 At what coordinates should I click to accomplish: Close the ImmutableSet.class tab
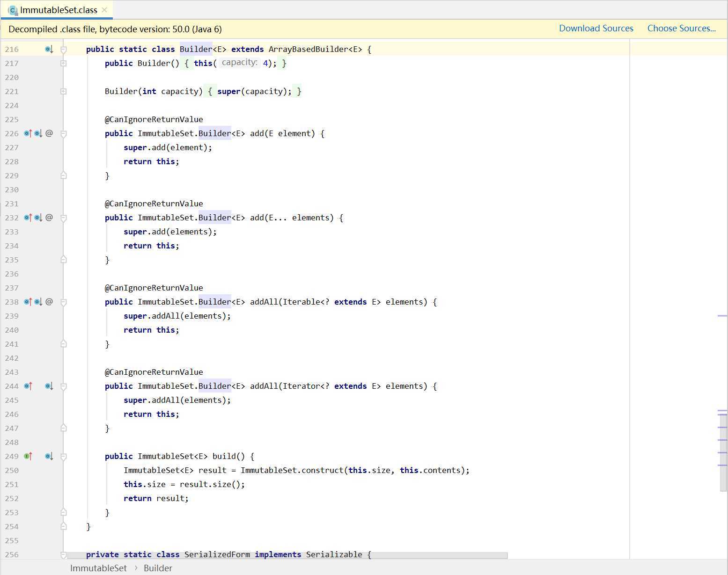pos(104,10)
